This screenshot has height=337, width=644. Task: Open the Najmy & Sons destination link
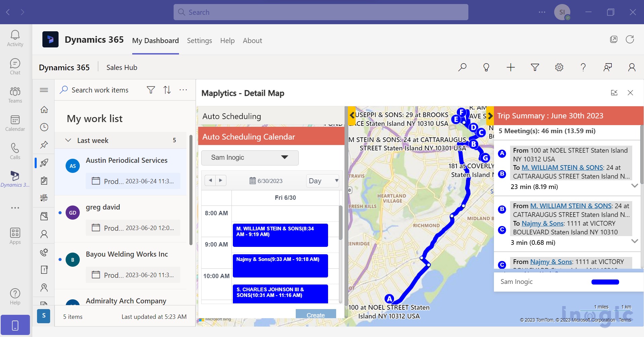click(542, 223)
